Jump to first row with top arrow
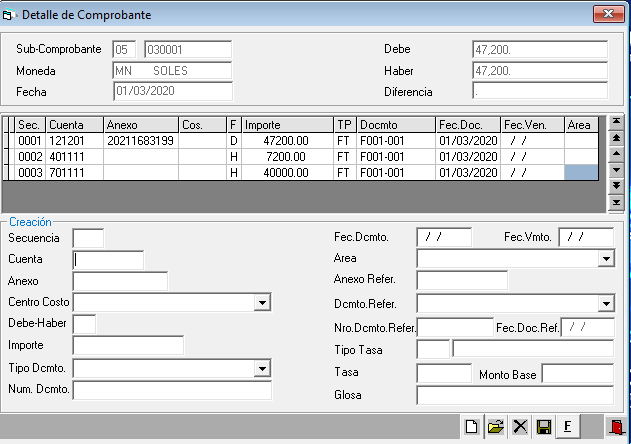Screen dimensions: 631x444 [x=616, y=123]
